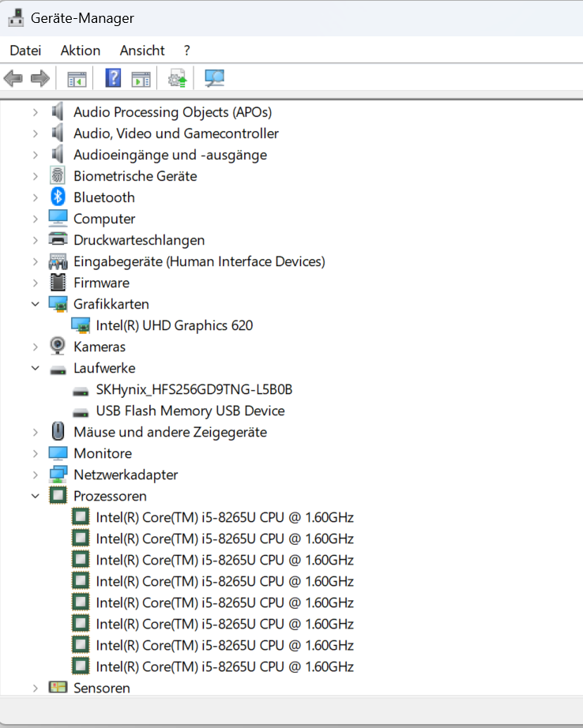Select 'USB Flash Memory USB Device' label
Viewport: 583px width, 728px height.
coord(190,411)
